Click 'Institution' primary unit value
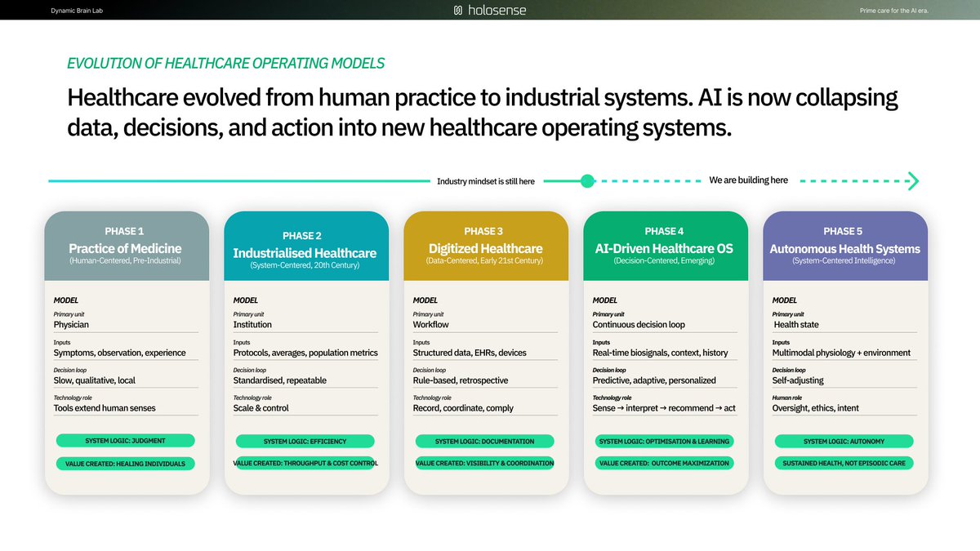This screenshot has height=551, width=980. 252,325
